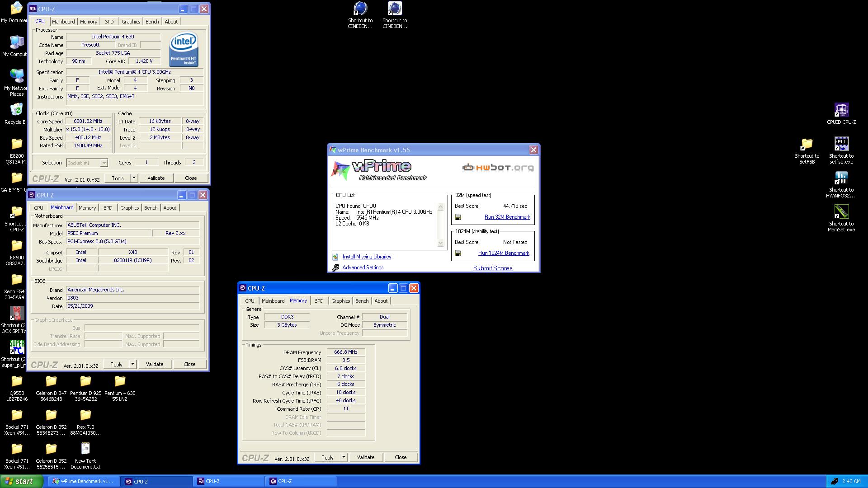Open the OCX SPI Tweaker shortcut icon
Screen dimensions: 868x488
[x=17, y=314]
